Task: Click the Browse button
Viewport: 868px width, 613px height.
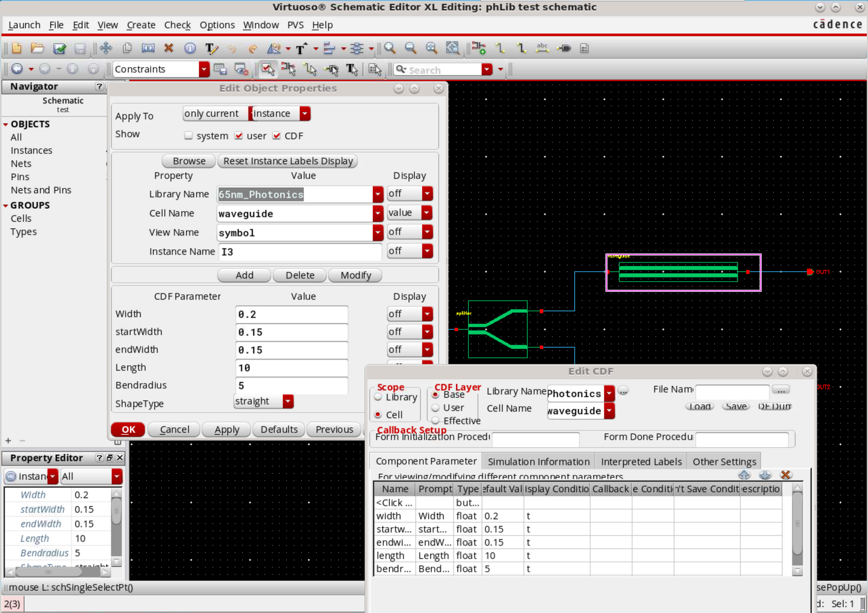Action: tap(189, 161)
